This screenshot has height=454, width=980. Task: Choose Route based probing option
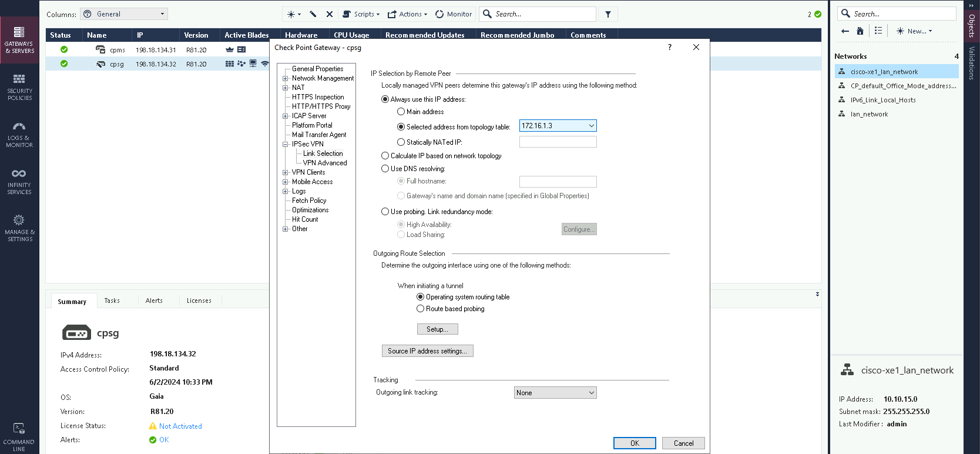pyautogui.click(x=421, y=309)
